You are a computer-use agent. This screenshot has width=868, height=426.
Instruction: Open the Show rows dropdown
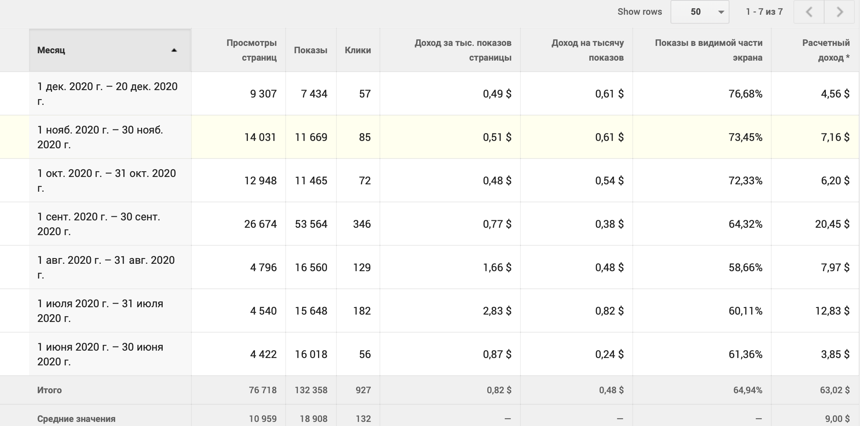coord(700,12)
